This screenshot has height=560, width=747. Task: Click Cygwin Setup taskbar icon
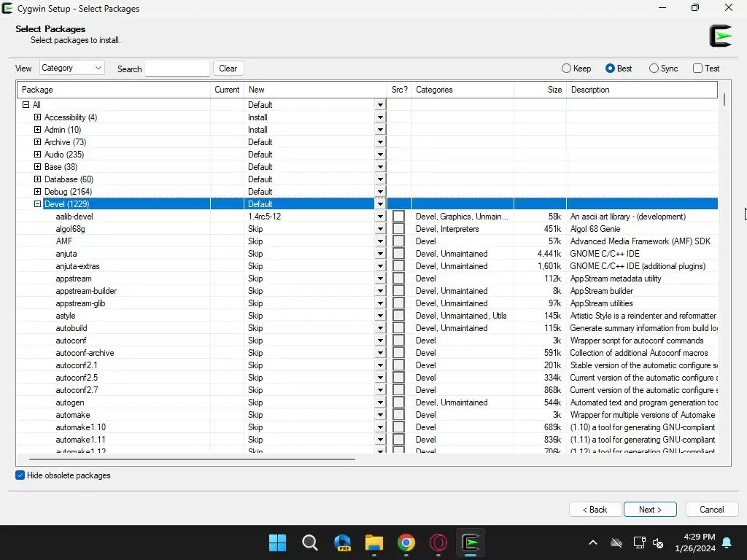(471, 542)
